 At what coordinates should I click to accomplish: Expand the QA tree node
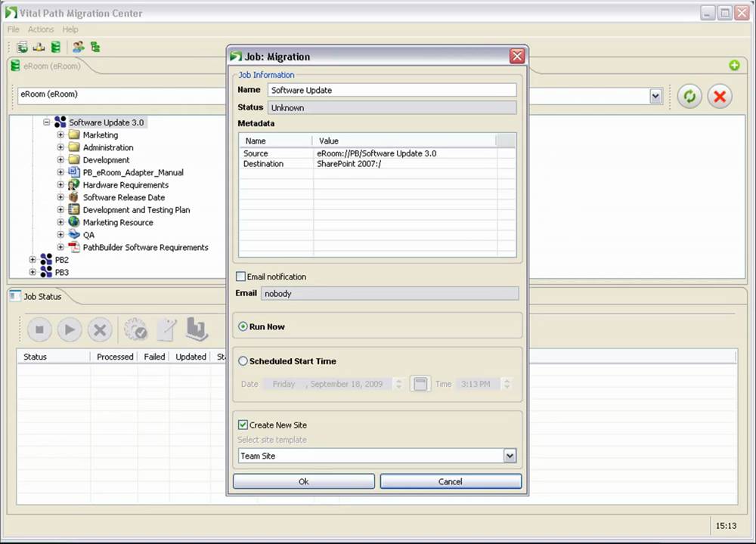(x=60, y=235)
